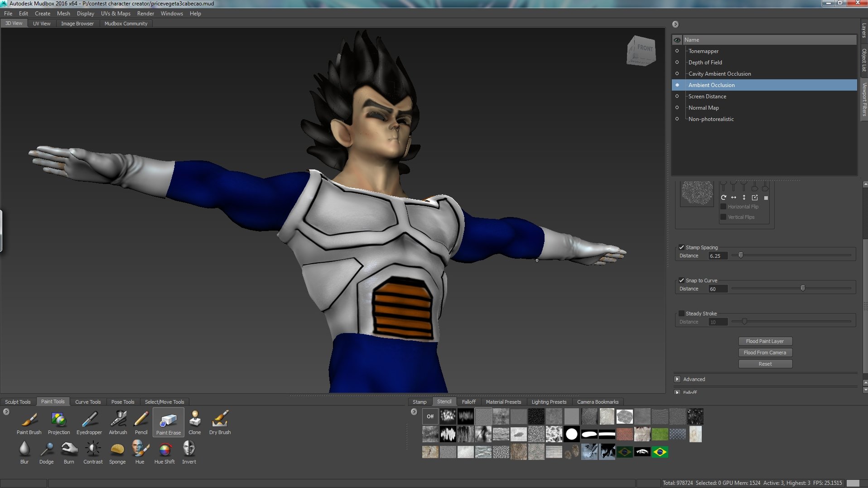This screenshot has width=868, height=488.
Task: Toggle Depth of Field filter visibility
Action: tap(677, 62)
